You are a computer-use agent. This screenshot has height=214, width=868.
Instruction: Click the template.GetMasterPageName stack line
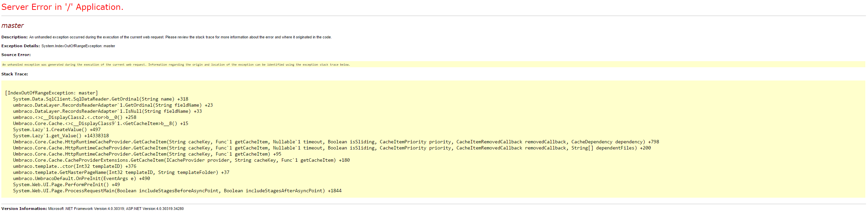pyautogui.click(x=121, y=172)
